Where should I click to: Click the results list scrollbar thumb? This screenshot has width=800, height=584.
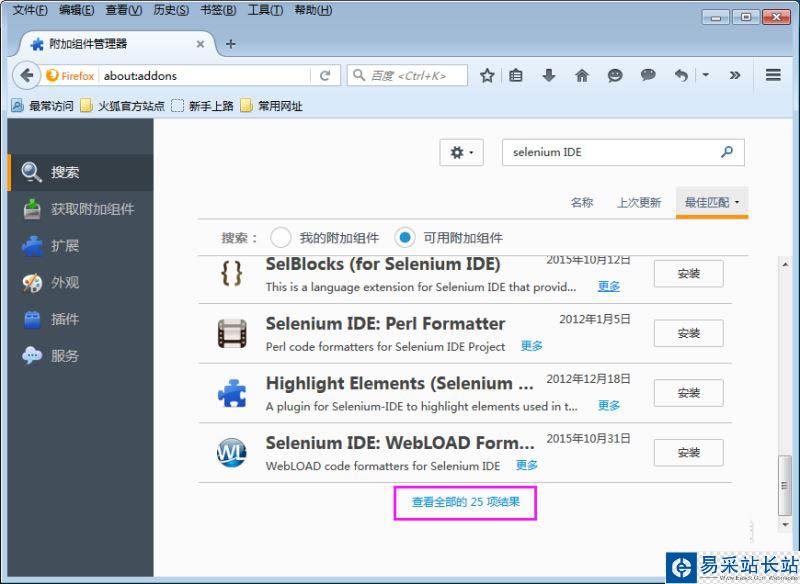coord(784,485)
